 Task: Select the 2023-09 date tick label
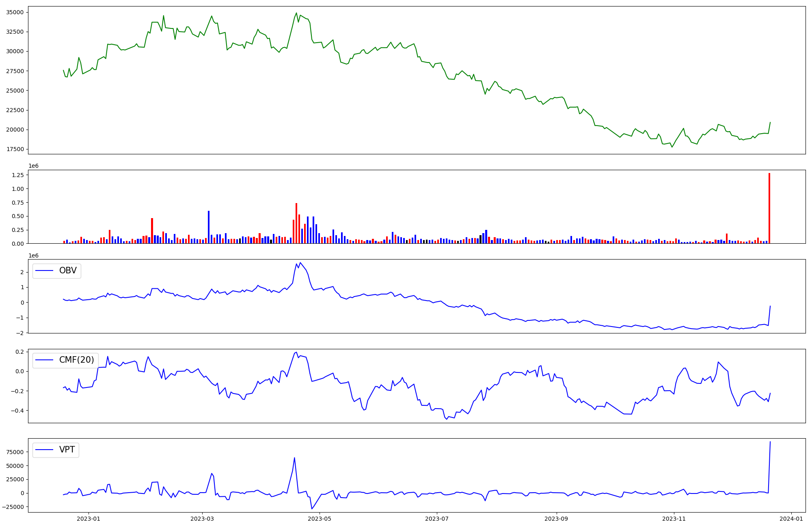tap(556, 519)
